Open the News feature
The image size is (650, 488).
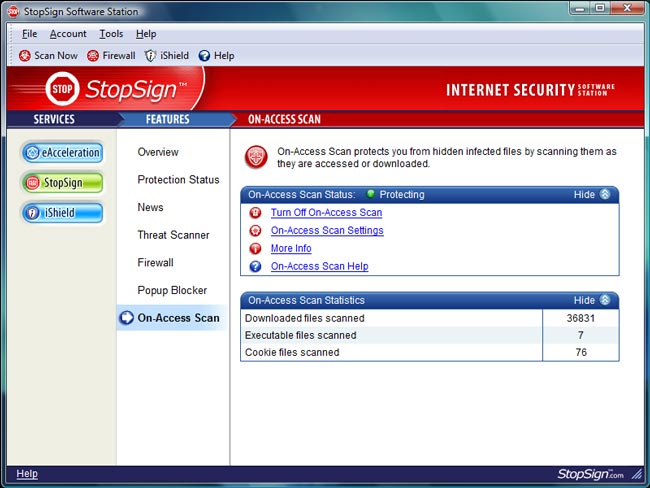[x=150, y=207]
